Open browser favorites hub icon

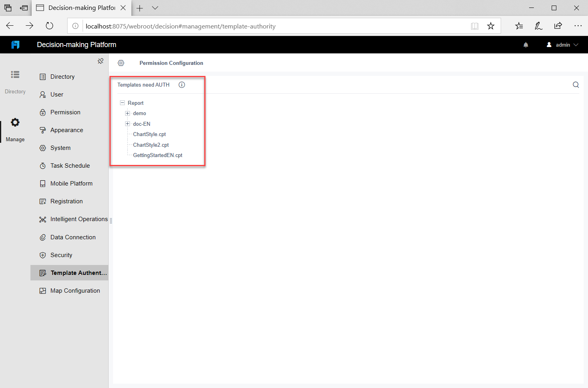pyautogui.click(x=519, y=26)
